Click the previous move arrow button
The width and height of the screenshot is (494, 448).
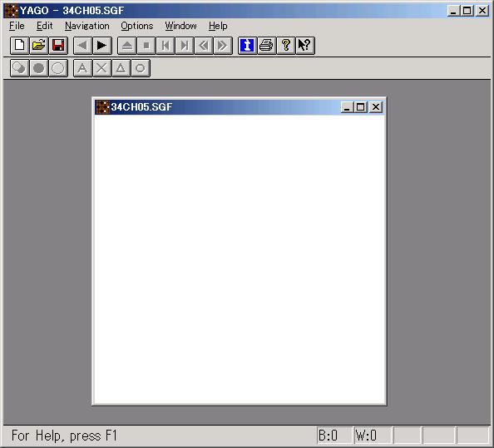coord(83,46)
